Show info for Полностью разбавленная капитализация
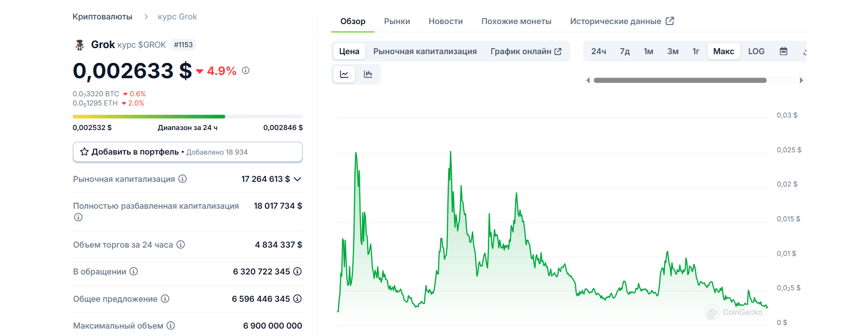Screen dimensions: 868x336 [78, 217]
